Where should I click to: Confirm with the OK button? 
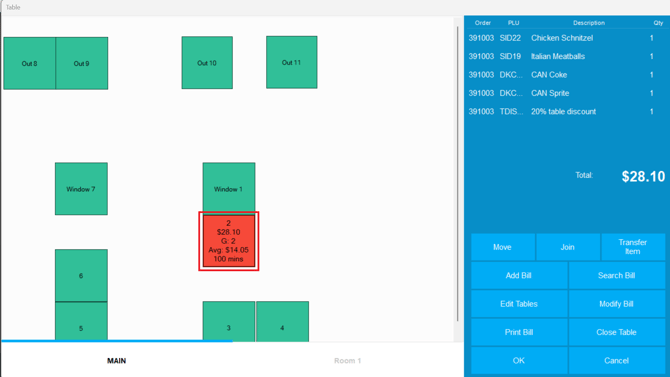(x=519, y=360)
